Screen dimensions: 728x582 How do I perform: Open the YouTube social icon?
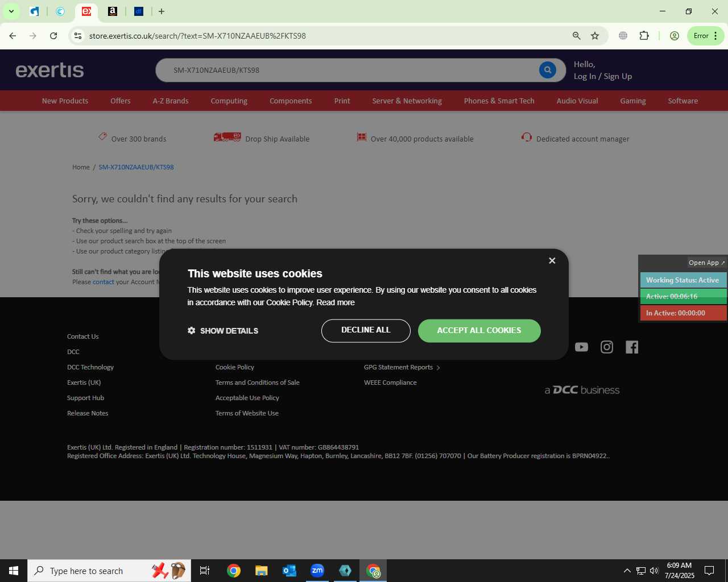[x=581, y=347]
